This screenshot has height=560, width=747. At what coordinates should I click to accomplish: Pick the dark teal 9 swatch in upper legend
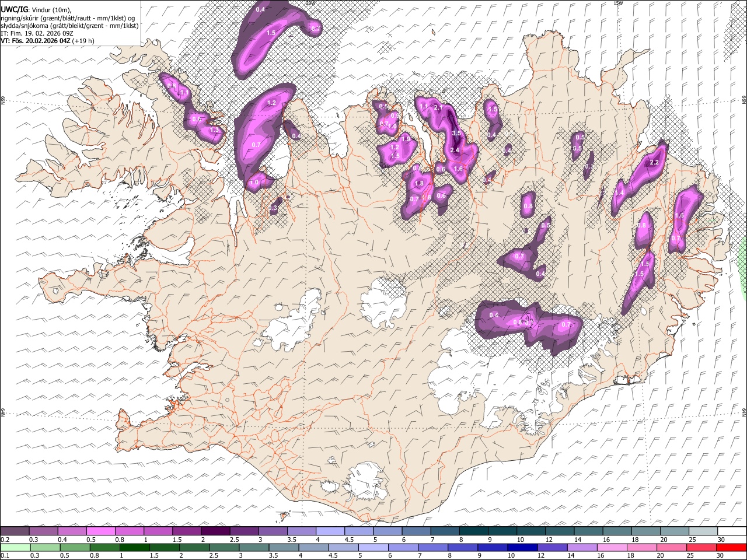[x=502, y=531]
